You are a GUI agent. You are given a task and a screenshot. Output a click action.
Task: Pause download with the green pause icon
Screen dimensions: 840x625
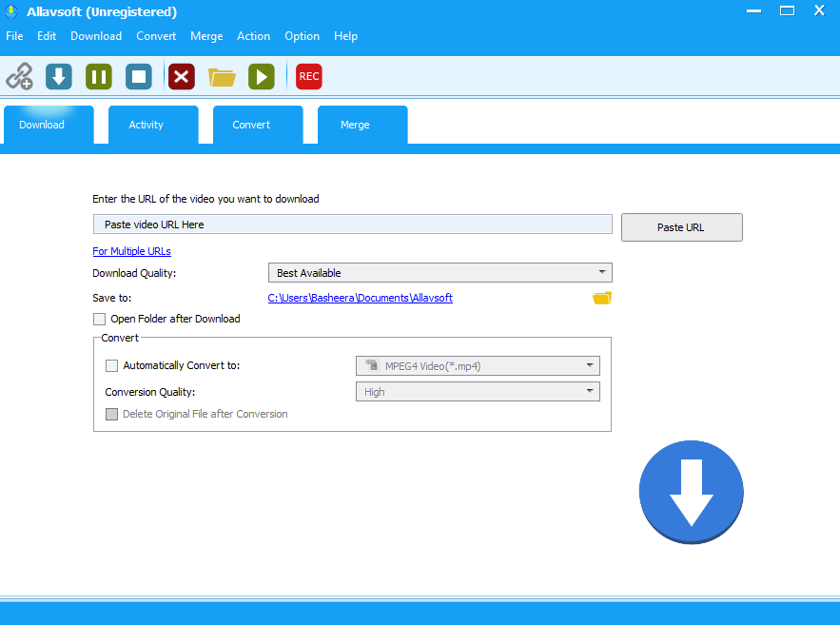click(99, 76)
